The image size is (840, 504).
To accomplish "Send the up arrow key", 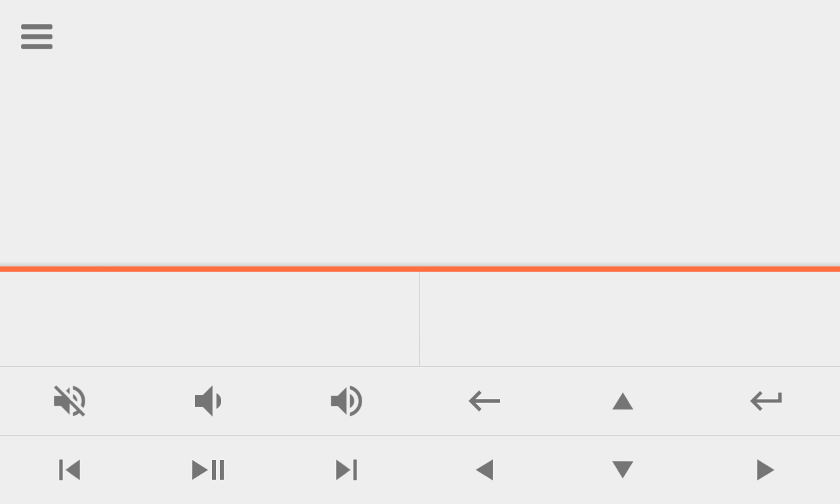I will tap(623, 401).
